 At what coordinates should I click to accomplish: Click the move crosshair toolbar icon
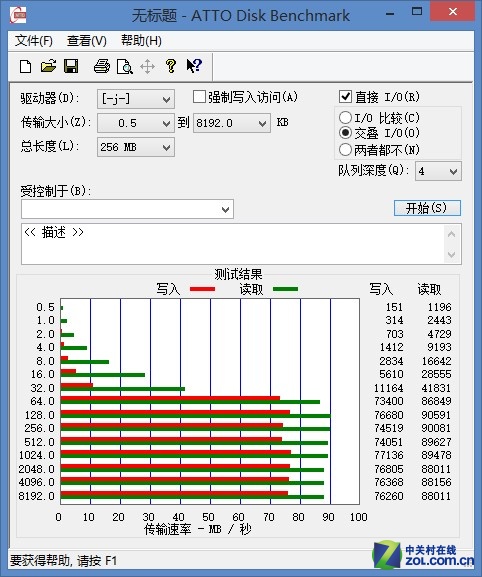coord(147,67)
